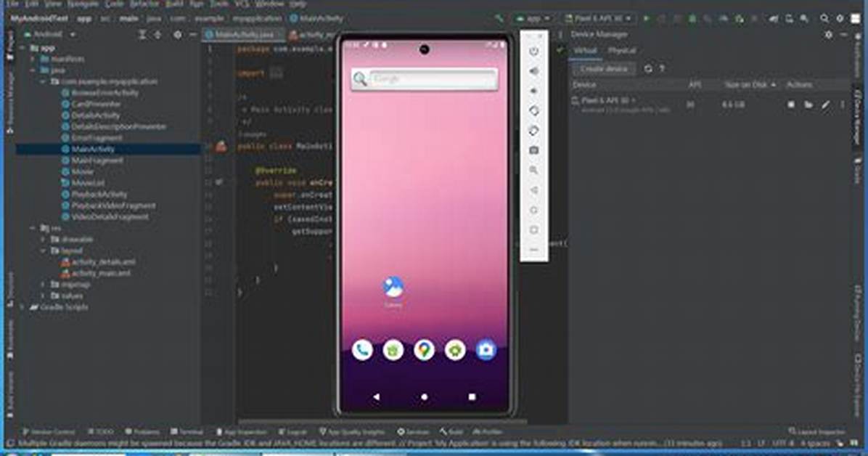Image resolution: width=868 pixels, height=456 pixels.
Task: Open the Camera app on the emulator dock
Action: 486,350
